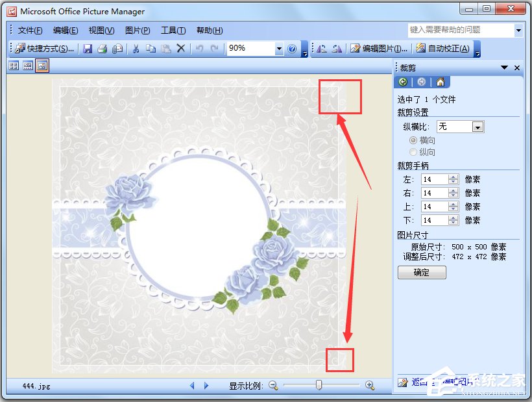Click the Save disk icon
Viewport: 532px width, 402px height.
click(88, 49)
